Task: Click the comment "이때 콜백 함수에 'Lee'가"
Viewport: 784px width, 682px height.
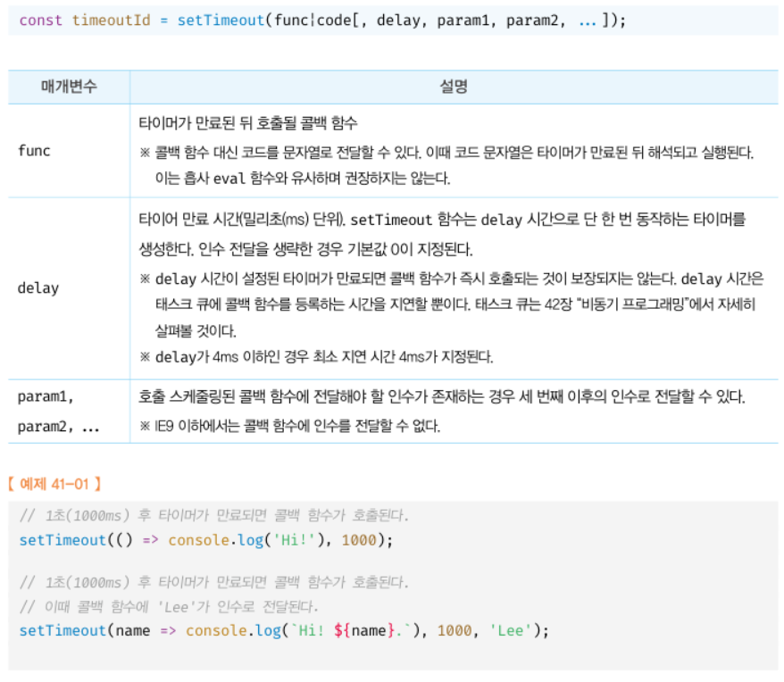Action: point(169,606)
